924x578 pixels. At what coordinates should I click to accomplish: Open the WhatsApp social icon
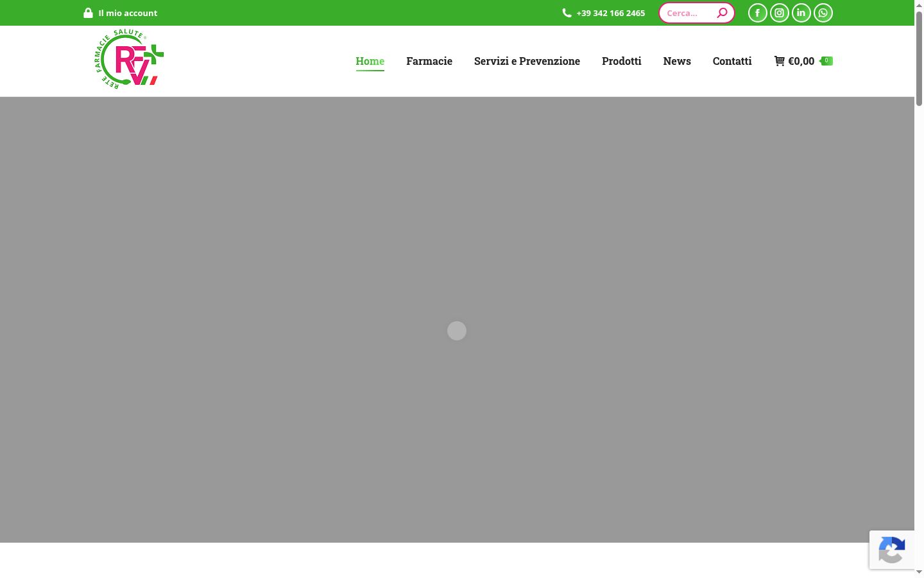[x=823, y=13]
